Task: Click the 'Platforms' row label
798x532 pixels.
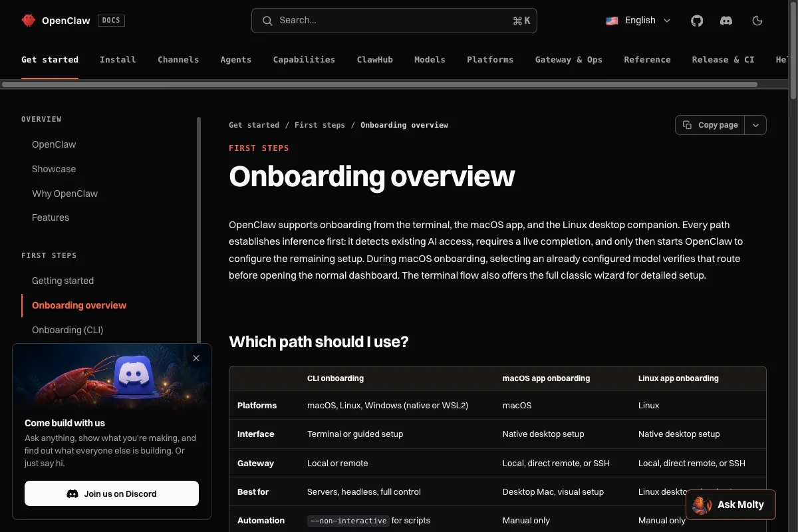Action: coord(257,406)
